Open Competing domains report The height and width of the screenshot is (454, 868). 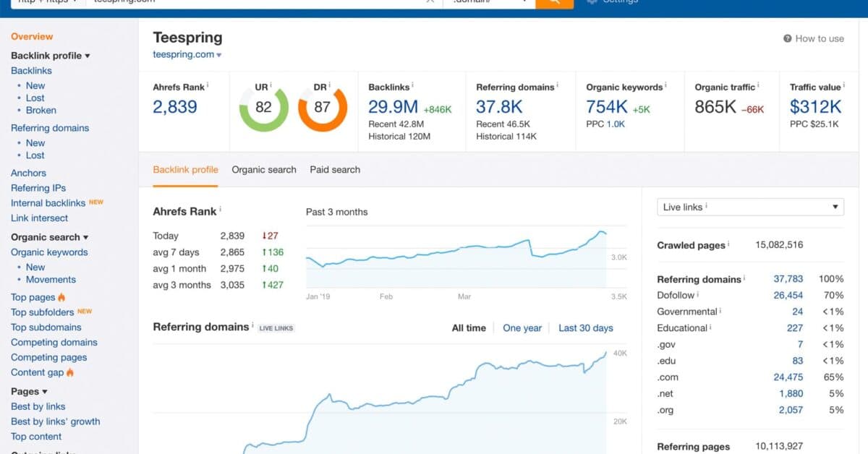54,343
